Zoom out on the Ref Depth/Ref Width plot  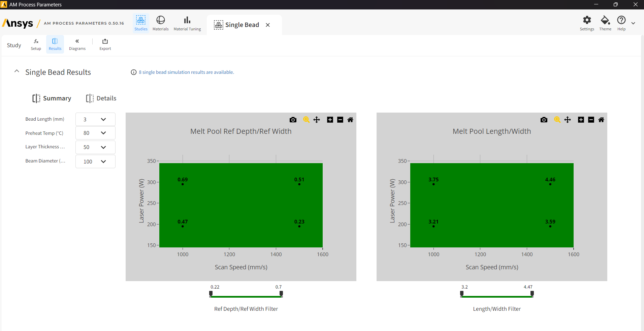click(x=340, y=120)
